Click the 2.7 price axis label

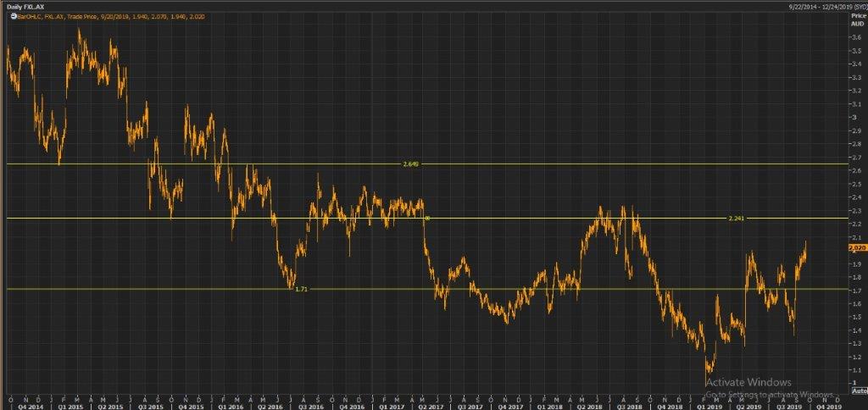(x=855, y=158)
